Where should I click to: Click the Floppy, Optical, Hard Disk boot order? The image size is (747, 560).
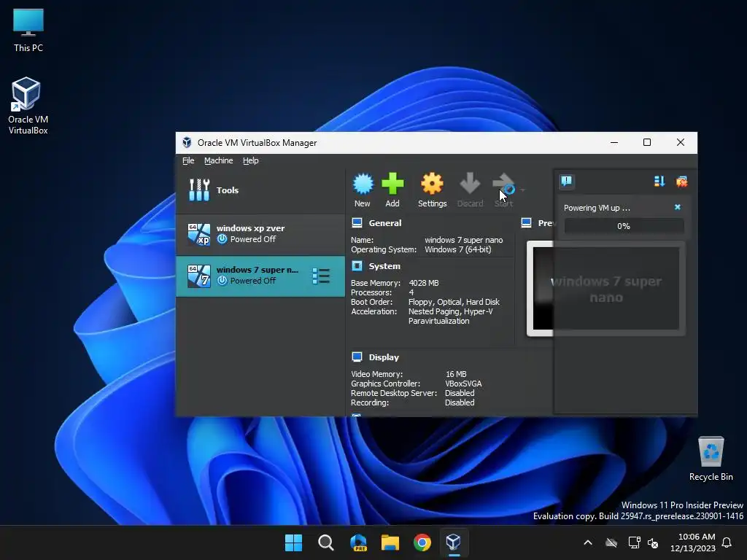(x=454, y=302)
